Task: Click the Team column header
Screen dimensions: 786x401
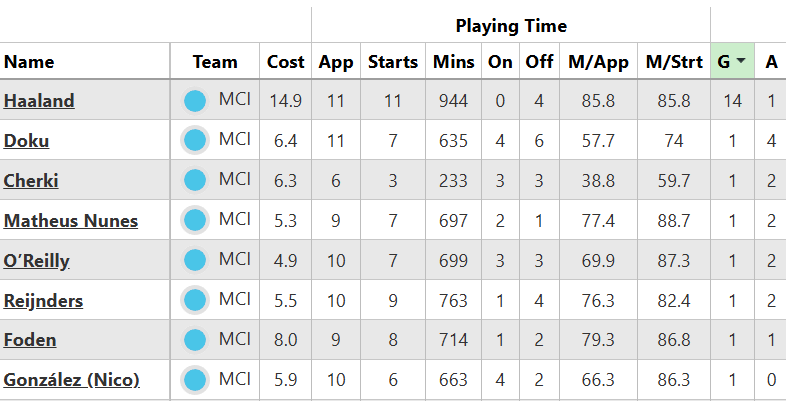Action: (x=215, y=61)
